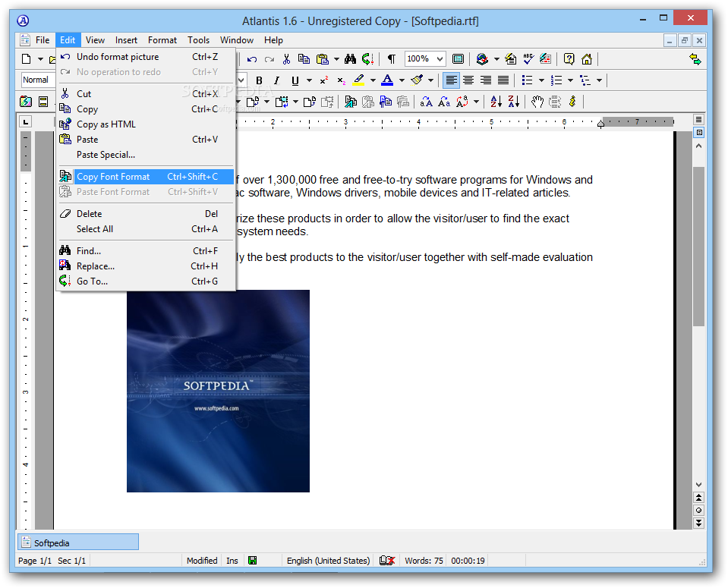Open the Insert menu
Image resolution: width=728 pixels, height=588 pixels.
(x=126, y=40)
